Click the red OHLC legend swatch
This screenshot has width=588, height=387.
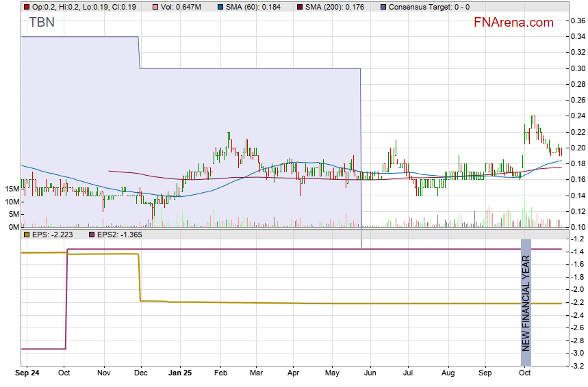[27, 7]
